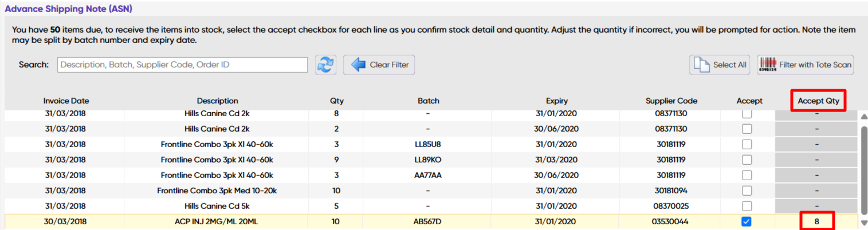Uncheck Accept for ACP INJ 2MG/ML 20ML
The width and height of the screenshot is (868, 230).
[x=747, y=221]
